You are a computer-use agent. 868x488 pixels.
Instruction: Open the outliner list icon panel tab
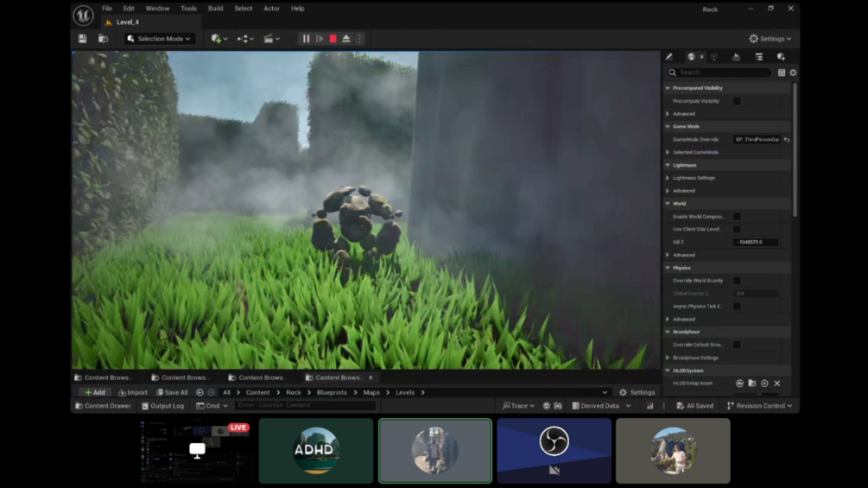tap(759, 57)
